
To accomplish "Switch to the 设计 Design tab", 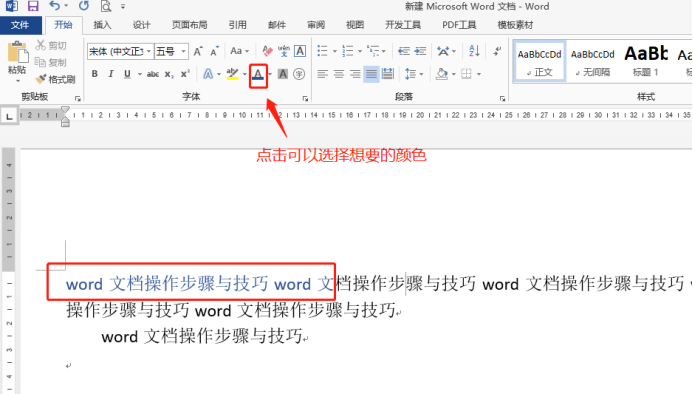I will tap(141, 25).
